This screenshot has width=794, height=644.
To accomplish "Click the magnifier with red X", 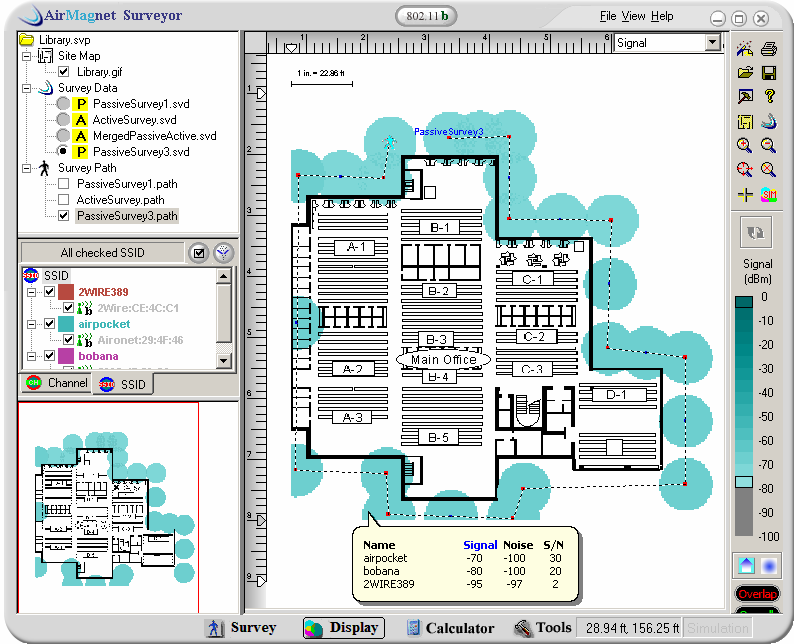I will point(769,170).
